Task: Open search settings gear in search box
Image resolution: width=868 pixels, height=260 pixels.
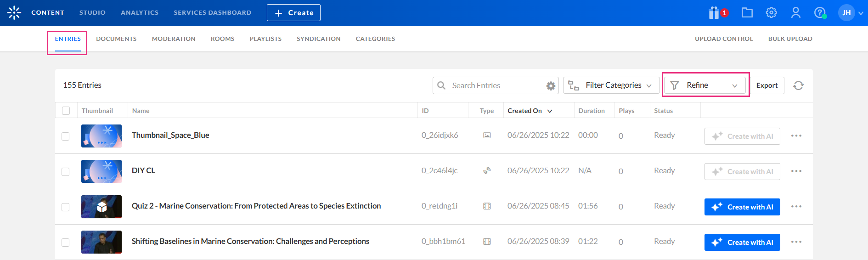Action: 551,86
